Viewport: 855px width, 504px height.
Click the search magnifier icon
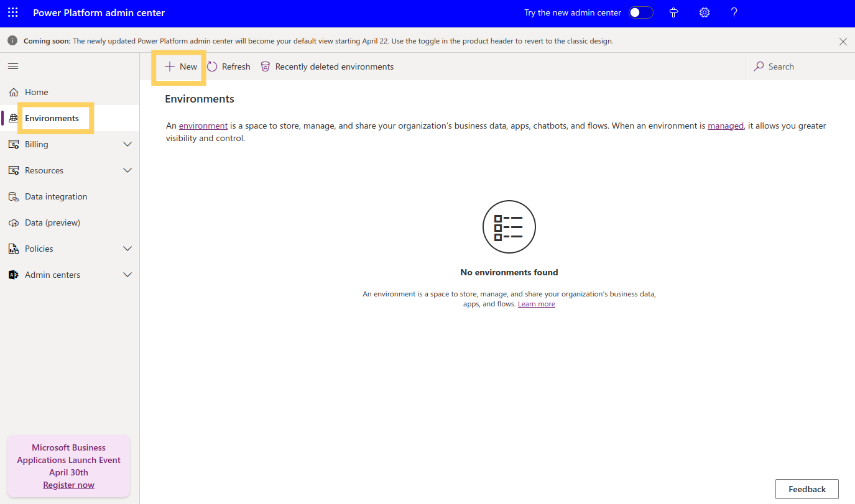(759, 66)
